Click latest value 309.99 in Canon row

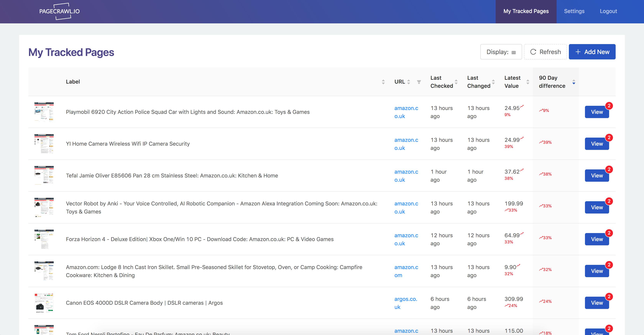[x=514, y=299]
